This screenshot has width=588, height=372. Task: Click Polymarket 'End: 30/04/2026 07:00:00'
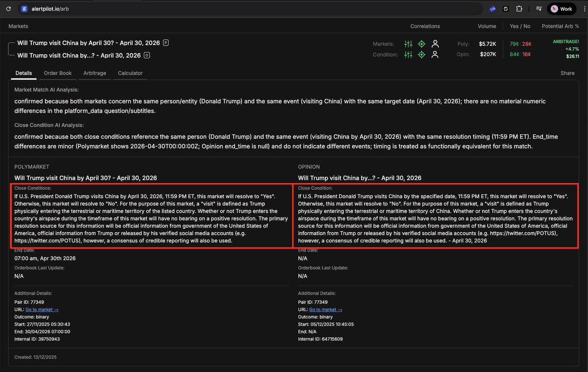point(42,332)
